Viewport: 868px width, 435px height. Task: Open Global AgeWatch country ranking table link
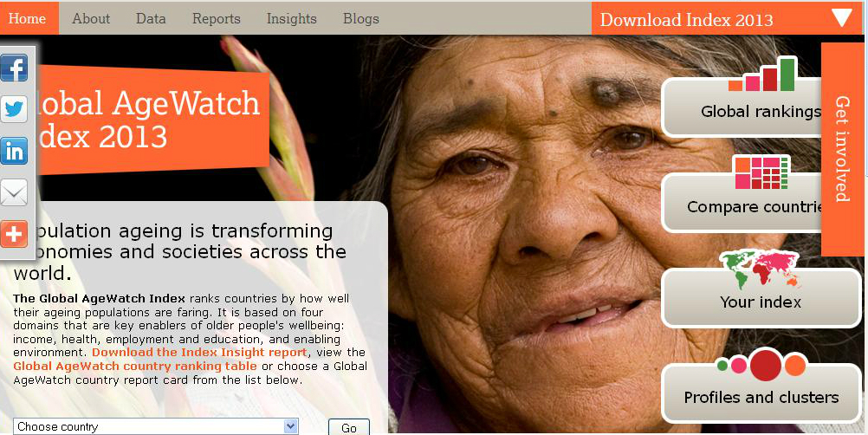[x=135, y=366]
